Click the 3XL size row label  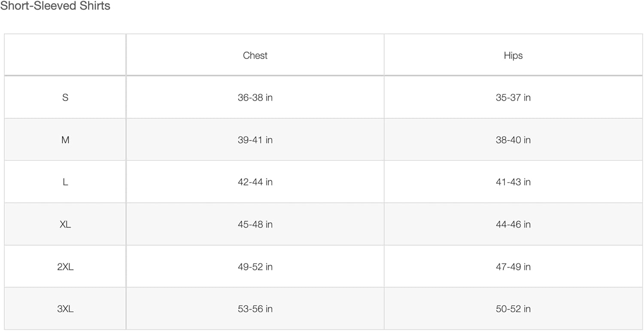(65, 309)
